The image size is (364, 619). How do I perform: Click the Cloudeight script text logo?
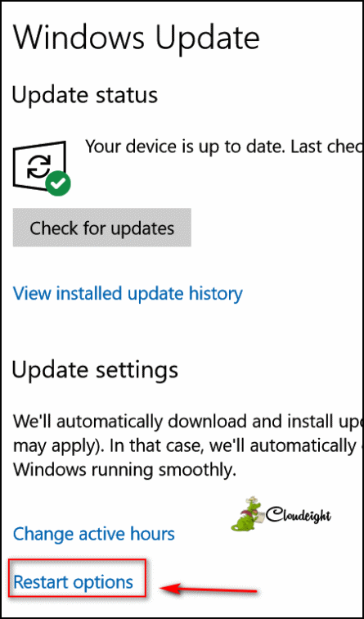click(298, 515)
